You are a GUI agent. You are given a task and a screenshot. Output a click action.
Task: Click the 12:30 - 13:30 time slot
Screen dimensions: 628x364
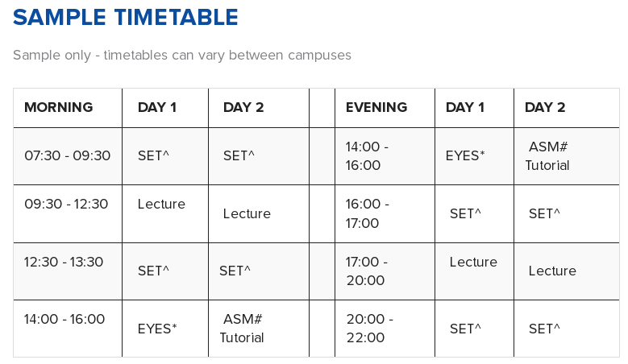click(x=64, y=262)
